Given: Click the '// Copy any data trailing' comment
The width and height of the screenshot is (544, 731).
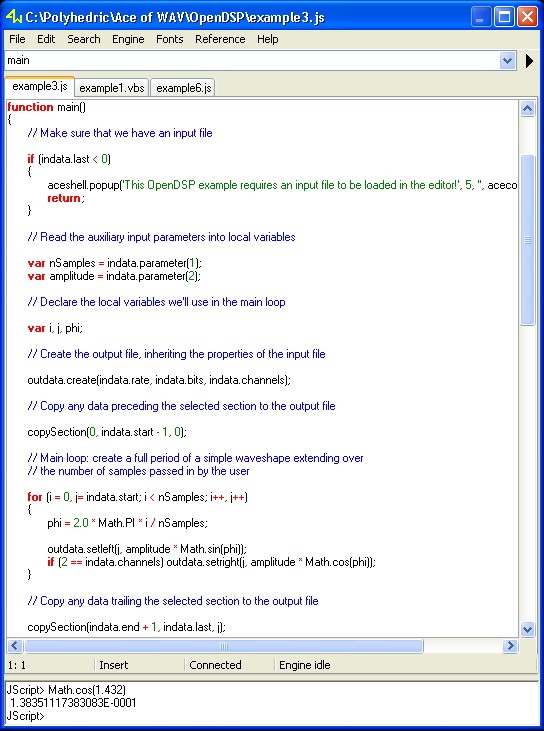Looking at the screenshot, I should tap(173, 601).
